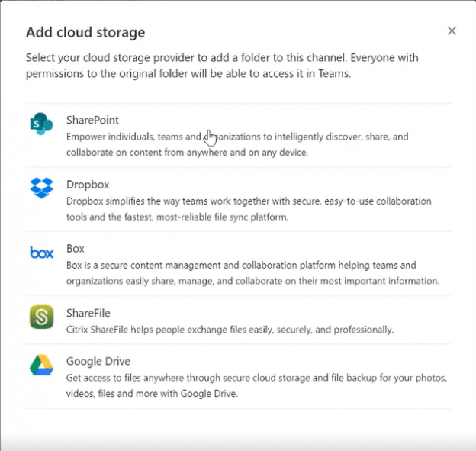Screen dimensions: 476x451
Task: Click the Dropbox logo icon
Action: coord(41,188)
